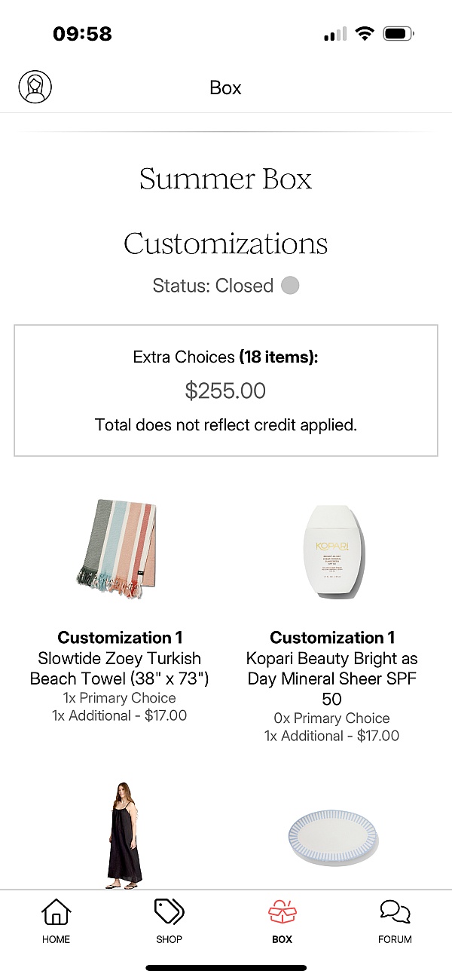Switch to the FORUM tab label
This screenshot has height=980, width=452.
point(395,939)
